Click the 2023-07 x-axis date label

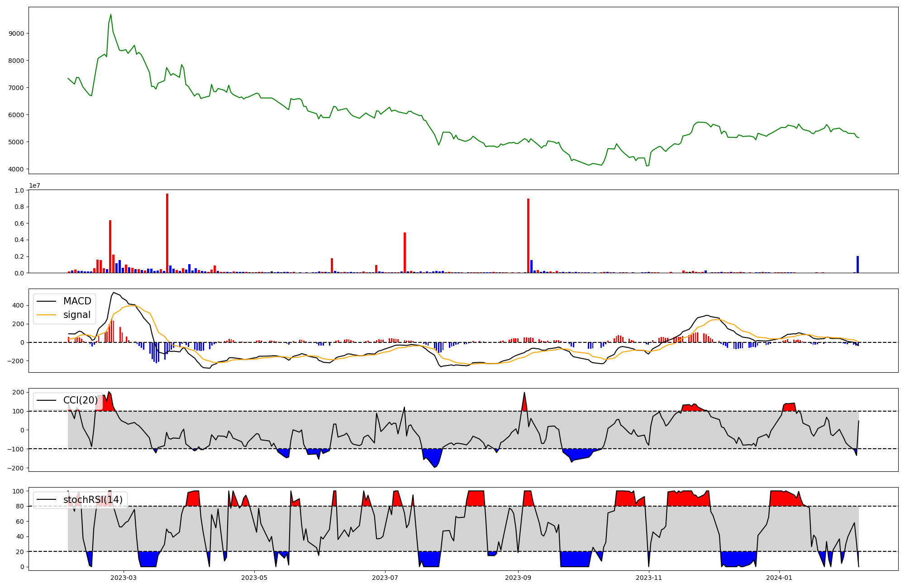click(x=385, y=578)
